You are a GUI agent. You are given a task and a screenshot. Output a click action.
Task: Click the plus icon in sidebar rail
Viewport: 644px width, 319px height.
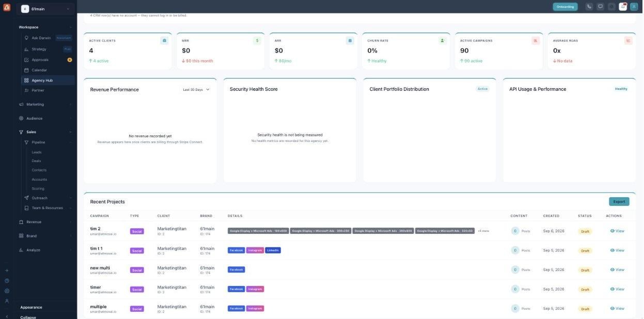7,270
